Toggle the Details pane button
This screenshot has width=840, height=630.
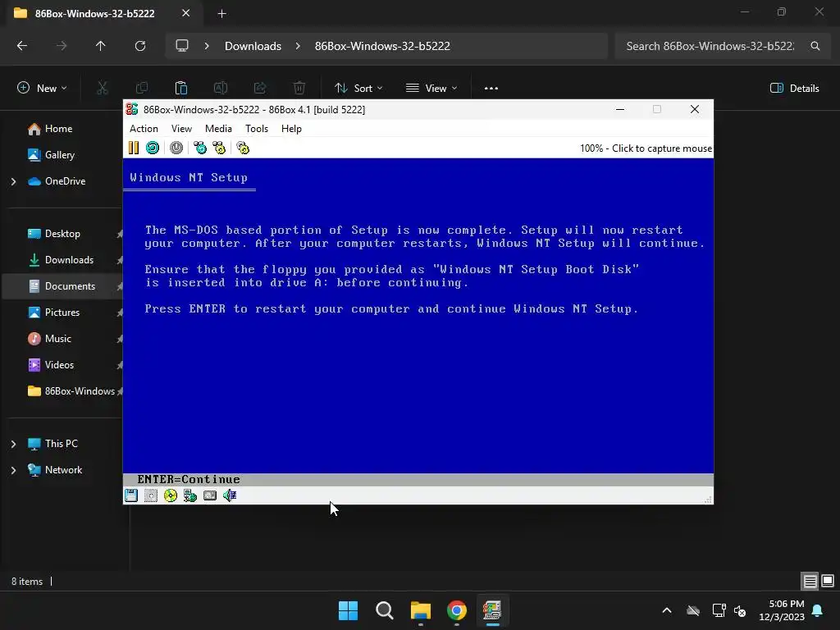[x=794, y=89]
